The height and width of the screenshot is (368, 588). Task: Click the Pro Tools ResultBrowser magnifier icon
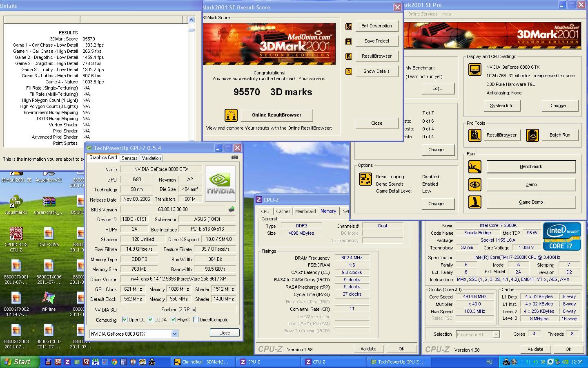coord(474,135)
